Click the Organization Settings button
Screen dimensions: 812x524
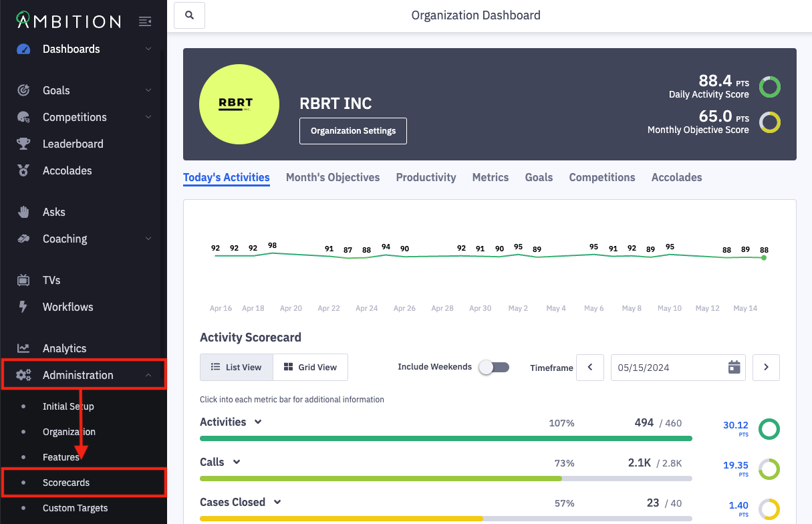point(353,131)
